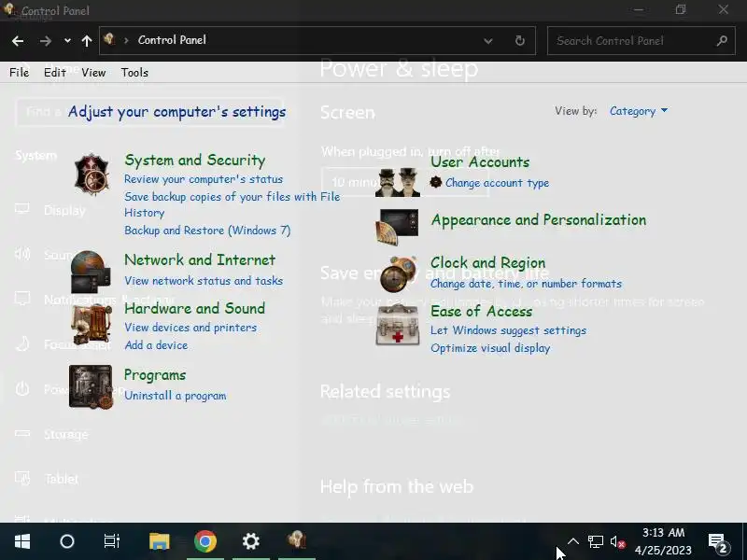The width and height of the screenshot is (747, 560).
Task: Click Uninstall a program
Action: tap(175, 396)
